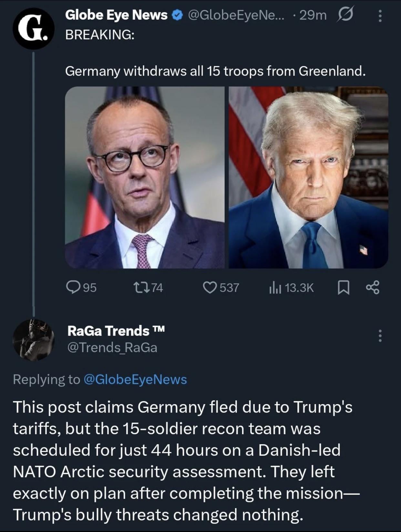Open Grok icon beside the 29m timestamp
This screenshot has height=532, width=401.
pyautogui.click(x=345, y=15)
